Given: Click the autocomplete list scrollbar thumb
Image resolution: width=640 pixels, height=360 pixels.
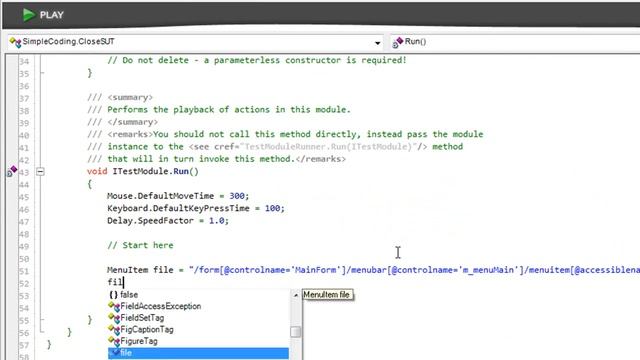Looking at the screenshot, I should [296, 332].
